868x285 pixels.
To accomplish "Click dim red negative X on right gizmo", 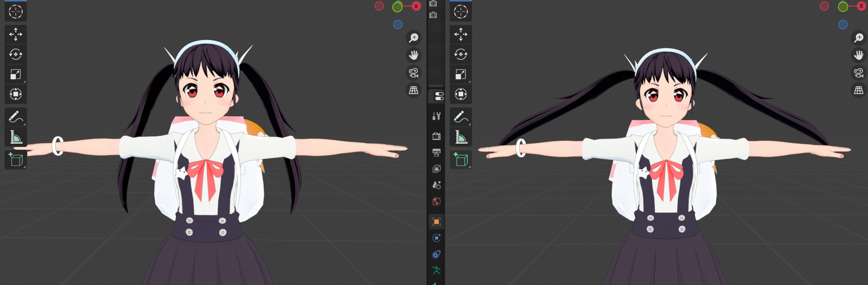I will tap(824, 6).
